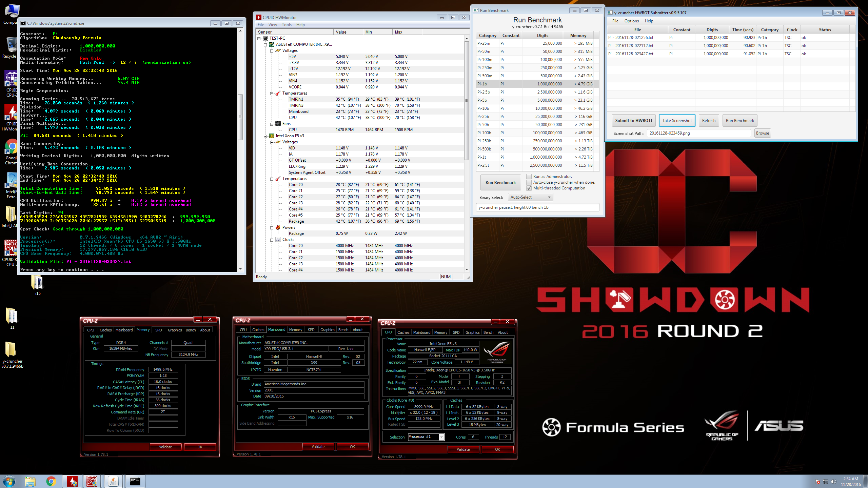Image resolution: width=868 pixels, height=488 pixels.
Task: Click Refresh in HWBOT Submitter
Action: [709, 121]
